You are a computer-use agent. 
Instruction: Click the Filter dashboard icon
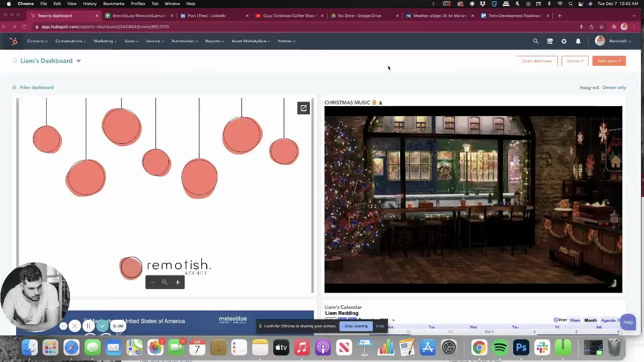click(x=15, y=87)
